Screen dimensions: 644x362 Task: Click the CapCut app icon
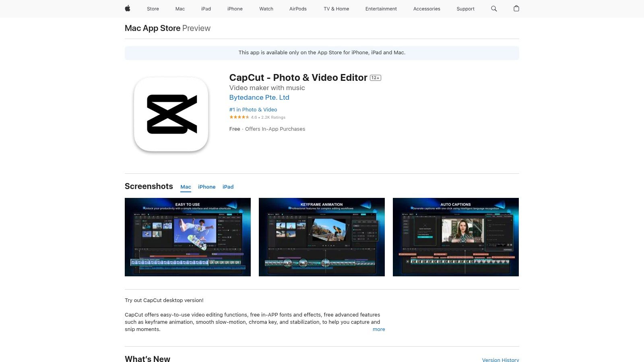(x=171, y=114)
